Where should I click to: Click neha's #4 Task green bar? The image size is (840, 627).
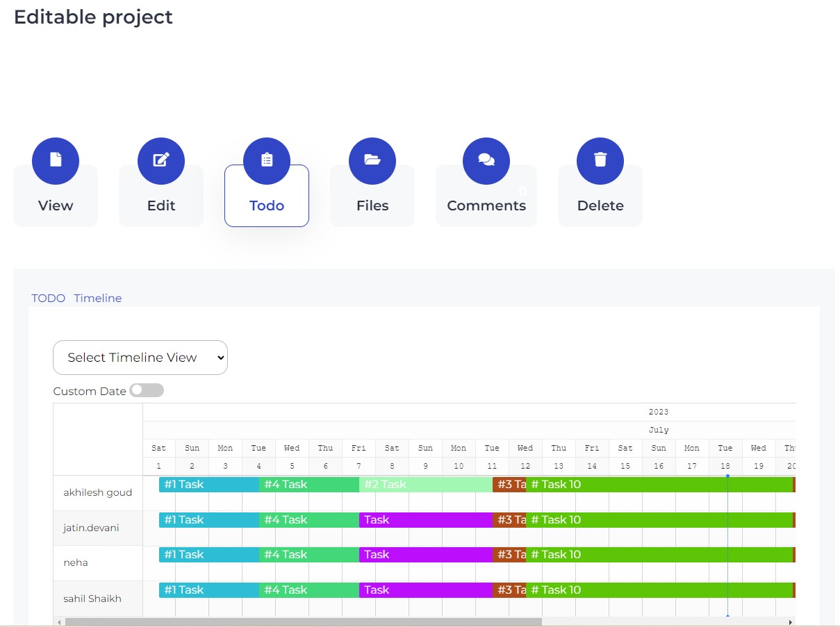(308, 555)
